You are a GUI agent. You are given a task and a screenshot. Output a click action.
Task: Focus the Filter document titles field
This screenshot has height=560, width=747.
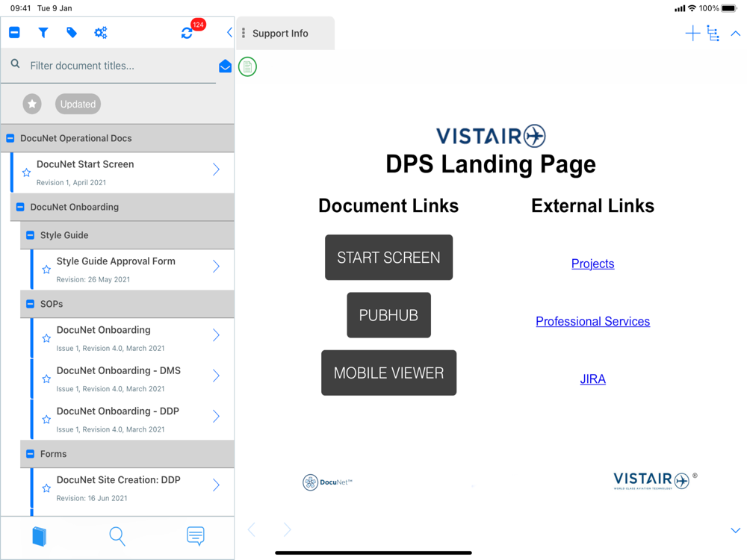[108, 66]
